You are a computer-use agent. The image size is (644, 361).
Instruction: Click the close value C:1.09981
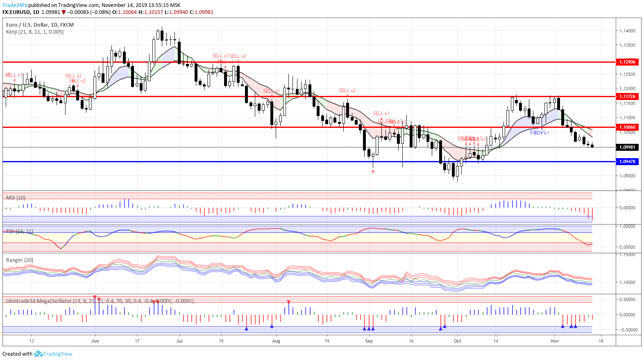[202, 12]
